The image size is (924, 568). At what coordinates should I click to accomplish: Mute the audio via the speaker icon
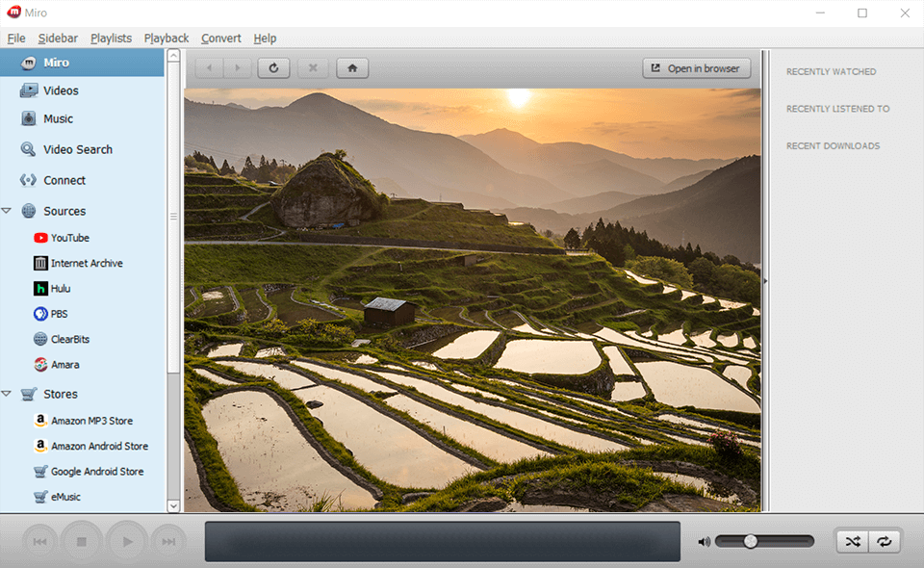point(704,541)
